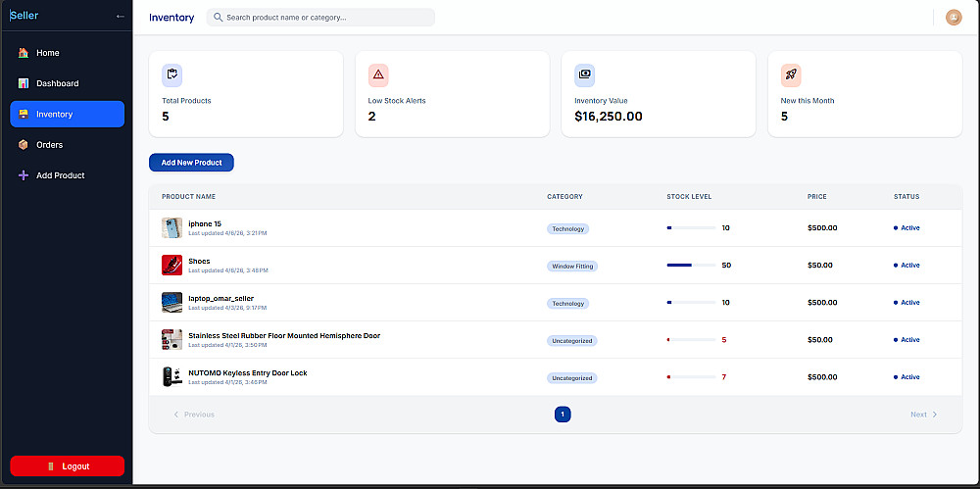Click the Orders package icon
This screenshot has width=980, height=489.
tap(24, 144)
